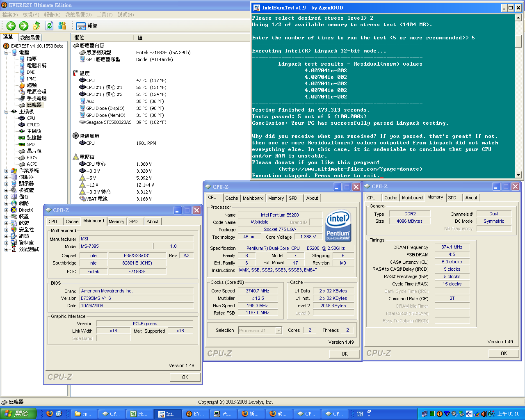Select 摘要 under 電腦 in EVEREST tree
The image size is (525, 420).
pyautogui.click(x=32, y=59)
